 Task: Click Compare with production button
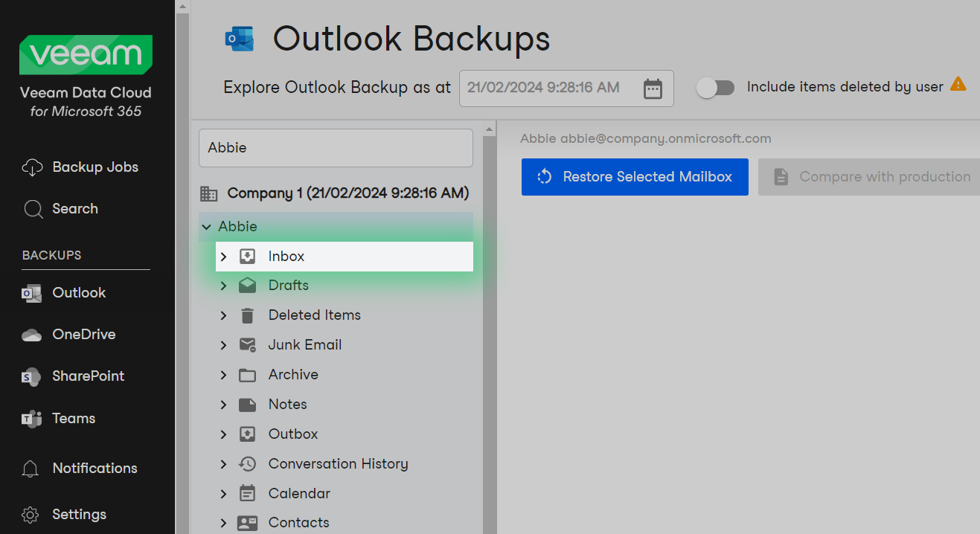[871, 177]
